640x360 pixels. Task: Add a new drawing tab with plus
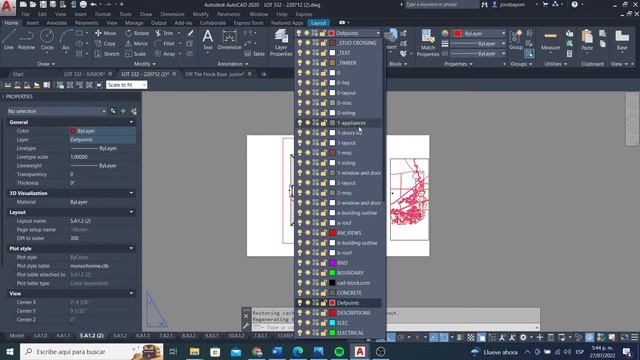[x=264, y=74]
